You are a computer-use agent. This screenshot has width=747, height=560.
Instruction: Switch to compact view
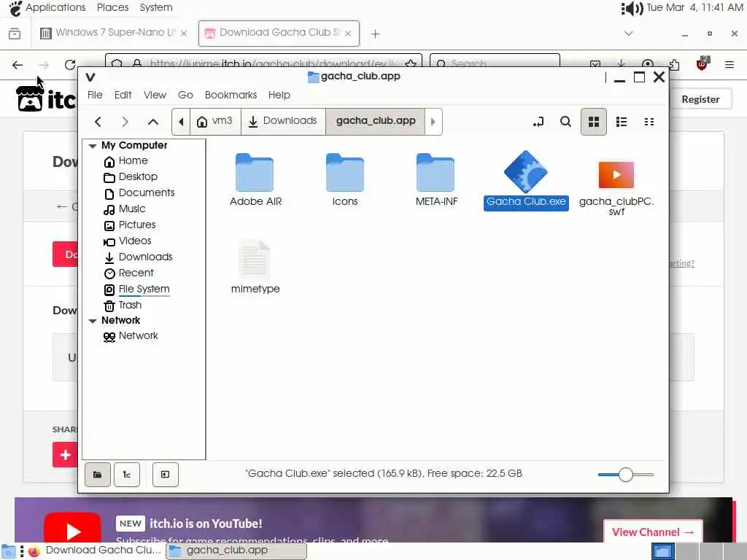coord(649,122)
